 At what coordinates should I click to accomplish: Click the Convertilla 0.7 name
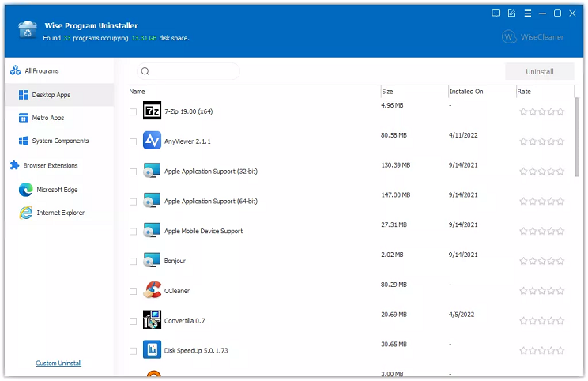click(x=184, y=321)
